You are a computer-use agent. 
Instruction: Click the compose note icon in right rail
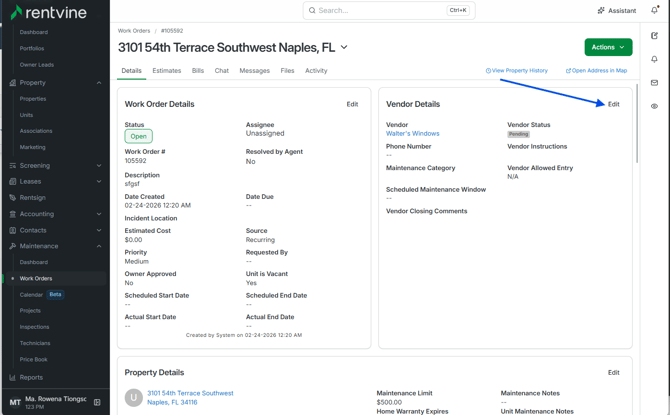click(654, 35)
